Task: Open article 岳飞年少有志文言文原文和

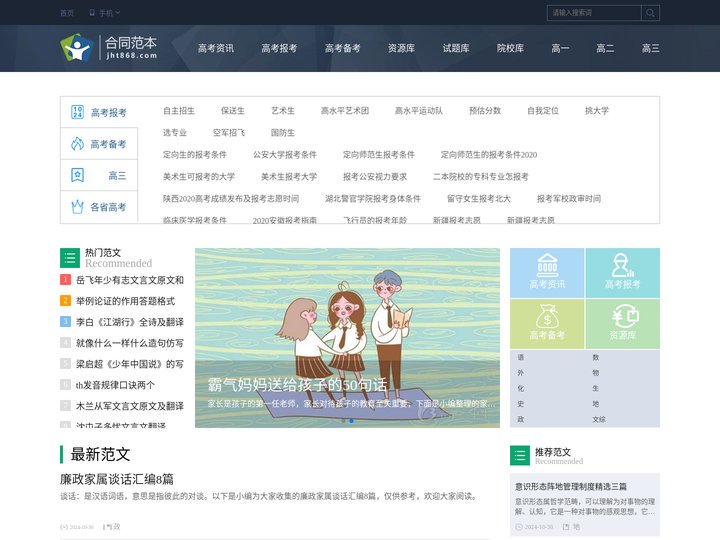Action: point(130,280)
